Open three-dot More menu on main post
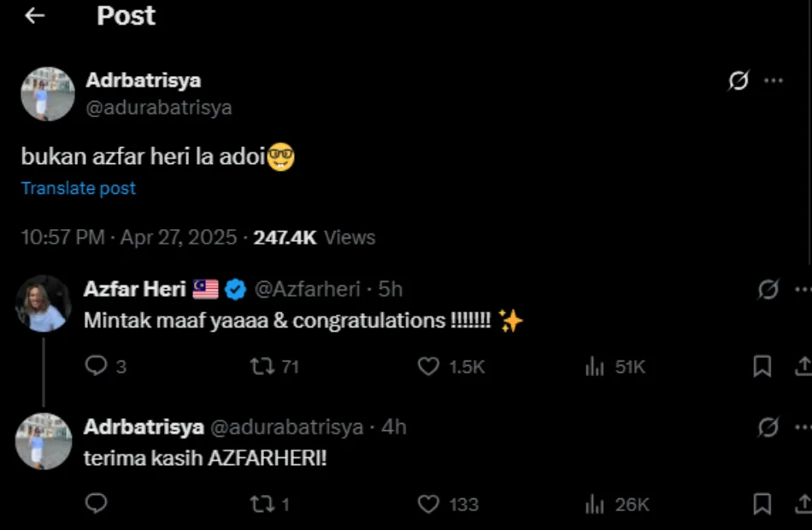The image size is (812, 530). 774,80
